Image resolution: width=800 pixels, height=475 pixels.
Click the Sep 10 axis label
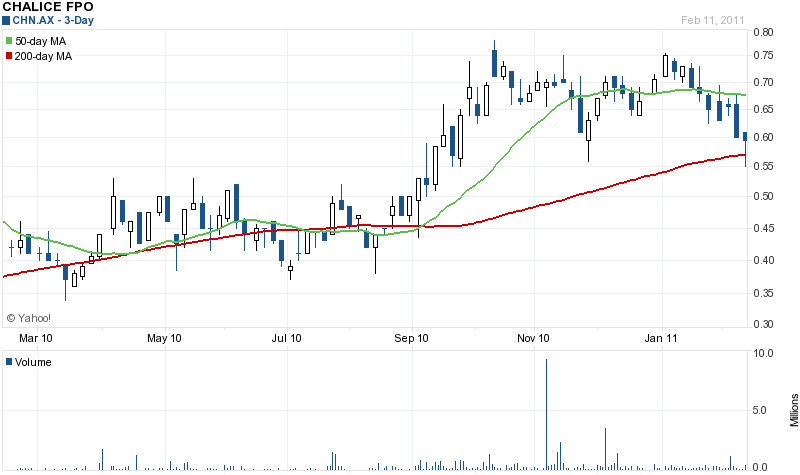tap(411, 338)
